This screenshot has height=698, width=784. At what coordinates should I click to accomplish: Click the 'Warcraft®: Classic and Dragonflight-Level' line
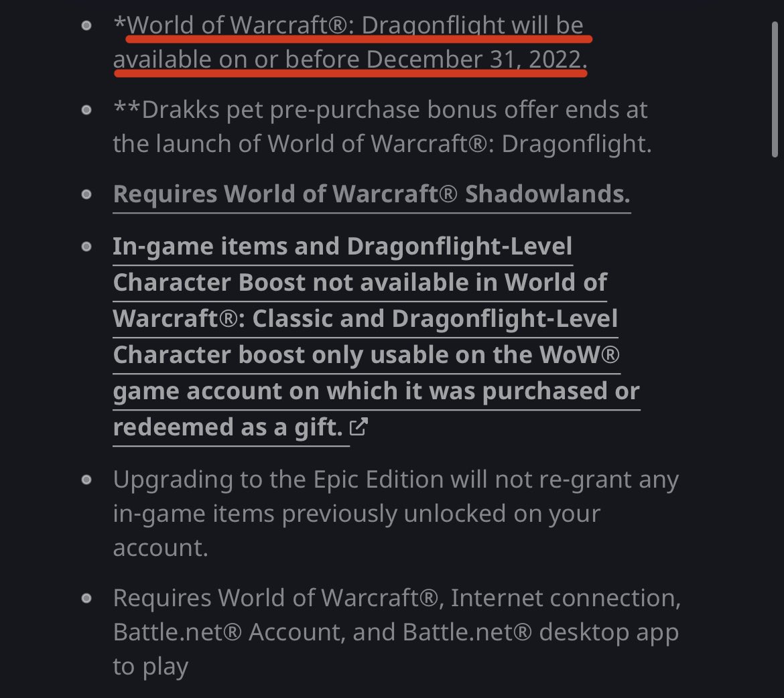click(x=365, y=319)
